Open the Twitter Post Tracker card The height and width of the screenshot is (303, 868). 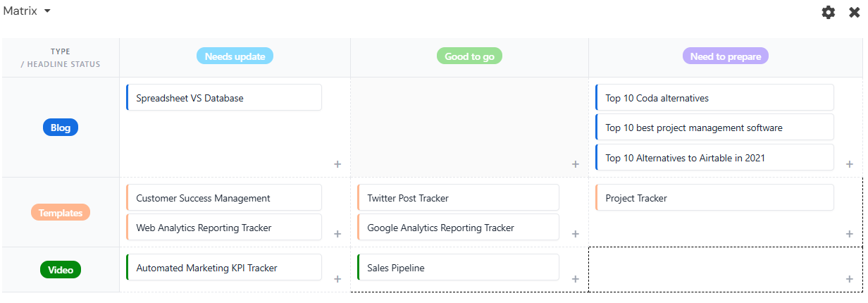tap(458, 198)
